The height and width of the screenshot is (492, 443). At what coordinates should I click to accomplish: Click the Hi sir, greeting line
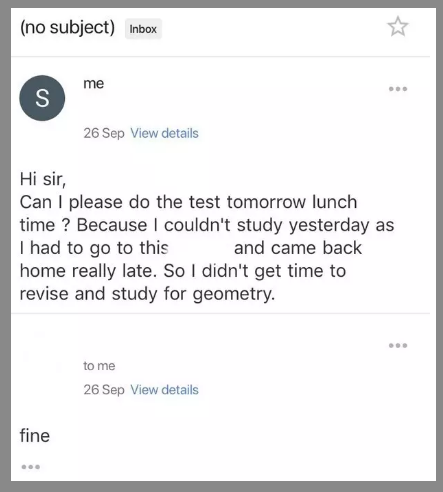point(43,179)
